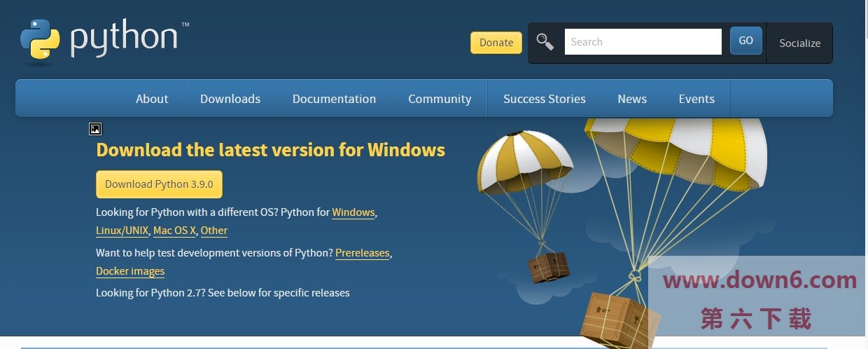Click the small broken image icon

(95, 128)
